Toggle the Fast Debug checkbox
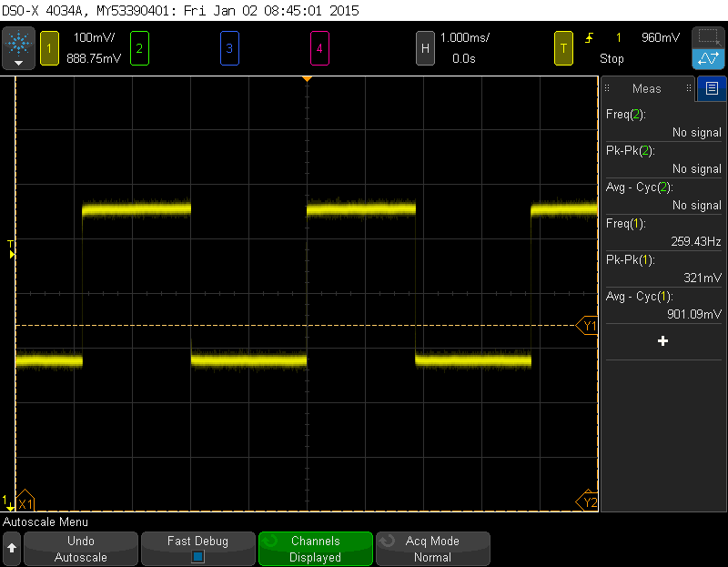 tap(198, 555)
